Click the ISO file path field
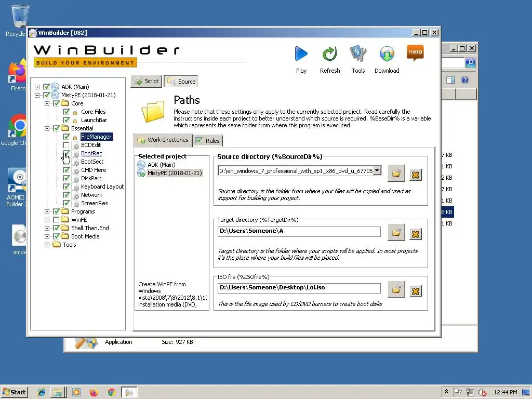The width and height of the screenshot is (532, 399). click(x=299, y=288)
